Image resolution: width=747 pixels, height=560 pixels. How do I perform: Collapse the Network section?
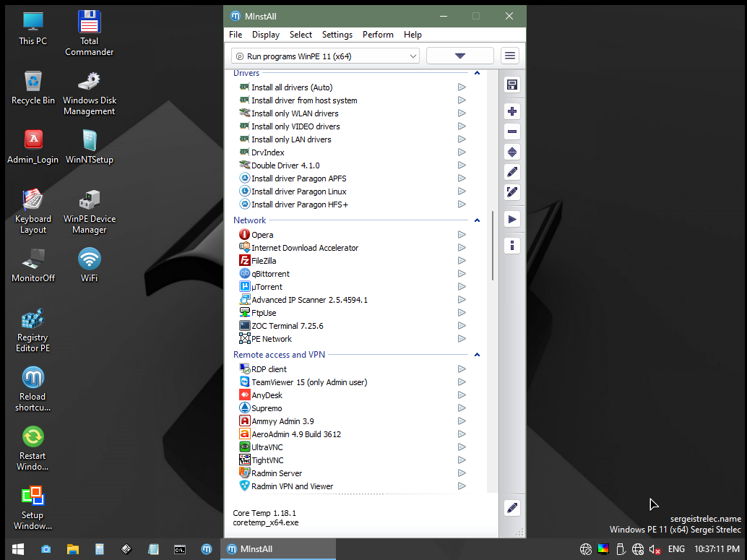coord(477,220)
